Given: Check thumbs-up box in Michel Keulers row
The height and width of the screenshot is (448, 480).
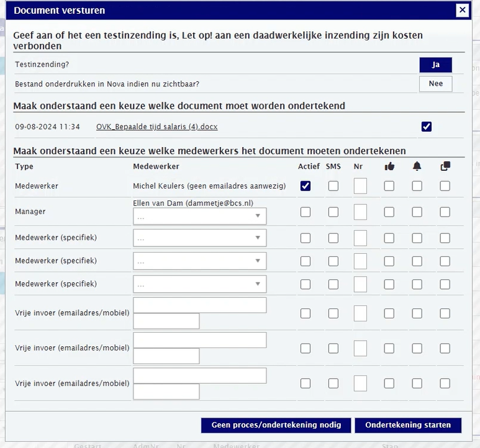Looking at the screenshot, I should (x=389, y=186).
